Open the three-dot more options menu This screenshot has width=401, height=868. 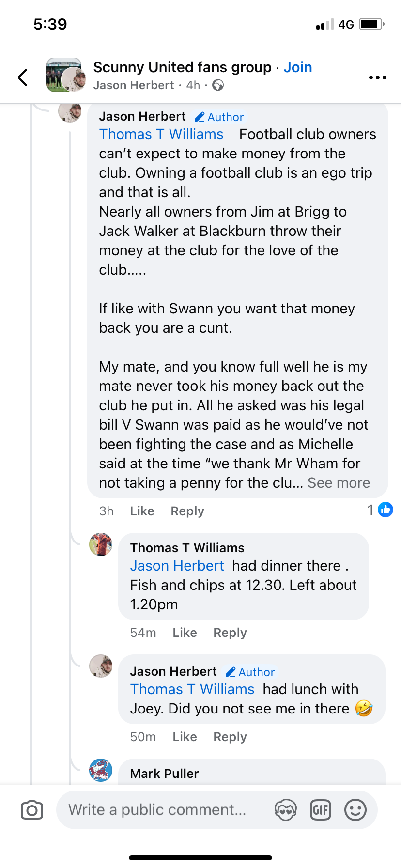(377, 77)
